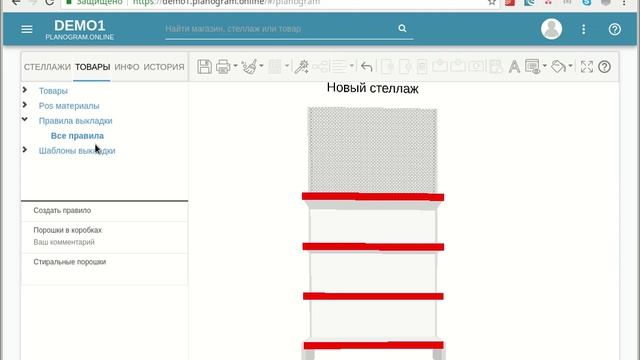The image size is (640, 360).
Task: Switch to the ИНФО tab
Action: point(127,67)
